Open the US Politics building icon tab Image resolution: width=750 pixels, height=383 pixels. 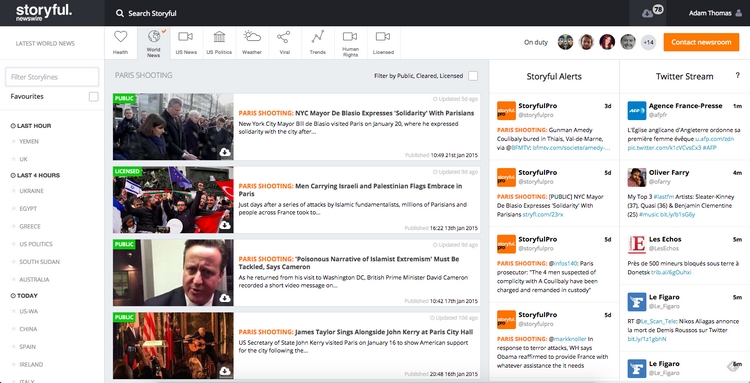click(219, 36)
